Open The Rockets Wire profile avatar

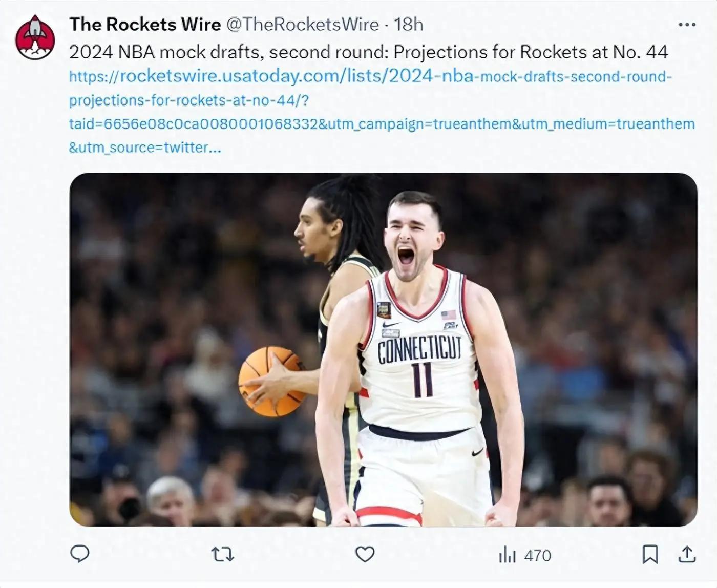coord(35,37)
